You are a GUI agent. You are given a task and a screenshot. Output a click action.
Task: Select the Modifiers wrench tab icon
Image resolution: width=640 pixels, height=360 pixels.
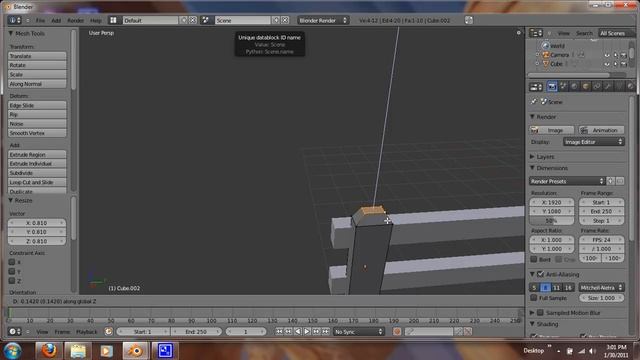[608, 87]
